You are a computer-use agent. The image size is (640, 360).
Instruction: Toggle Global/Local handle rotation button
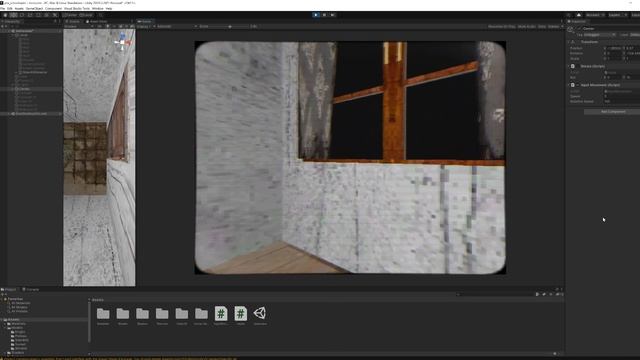point(86,15)
